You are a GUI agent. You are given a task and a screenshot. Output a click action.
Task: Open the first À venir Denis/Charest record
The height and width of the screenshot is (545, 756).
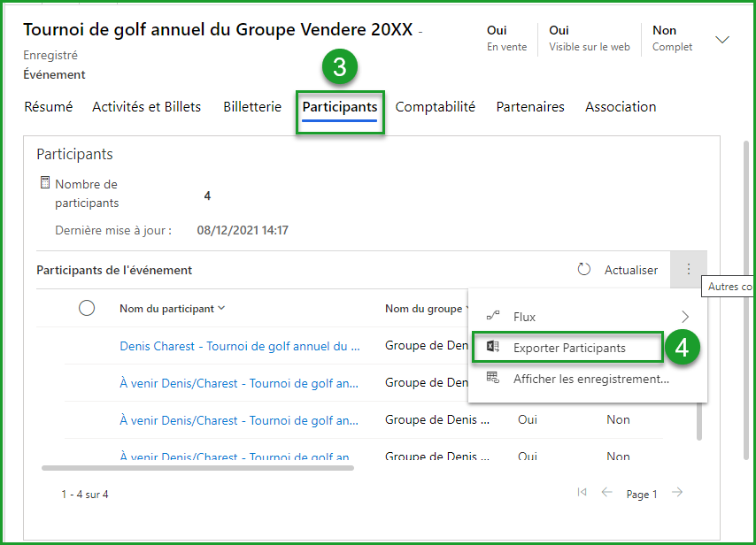pyautogui.click(x=235, y=382)
